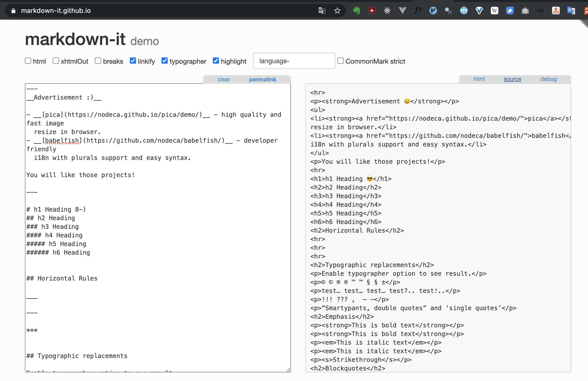588x381 pixels.
Task: Click '<h1>h1 Heading' line in source output
Action: (351, 179)
